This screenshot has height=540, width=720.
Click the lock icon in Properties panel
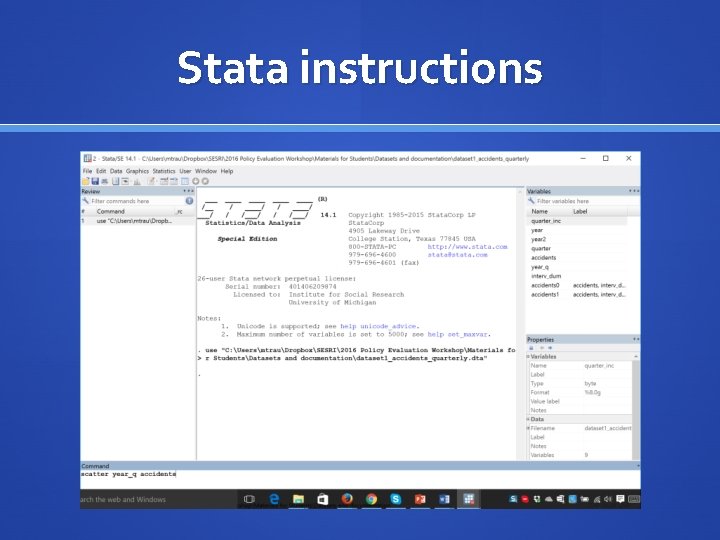pyautogui.click(x=531, y=348)
